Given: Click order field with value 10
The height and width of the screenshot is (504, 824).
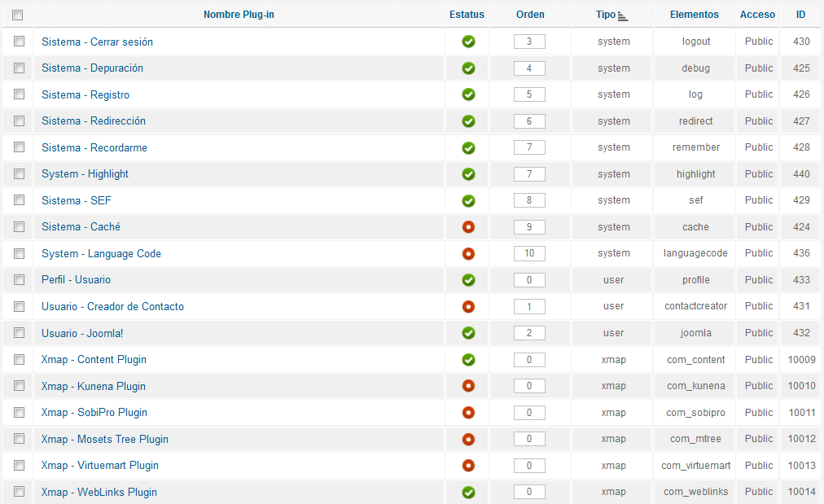Looking at the screenshot, I should [x=529, y=253].
